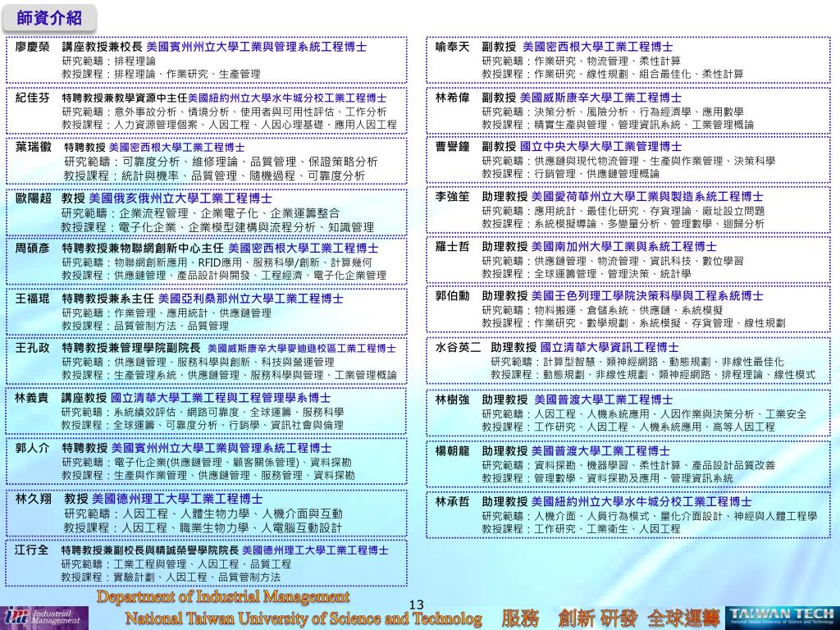Select the title 特聘教授兼教學資源中主任
The width and height of the screenshot is (840, 630).
coord(125,98)
